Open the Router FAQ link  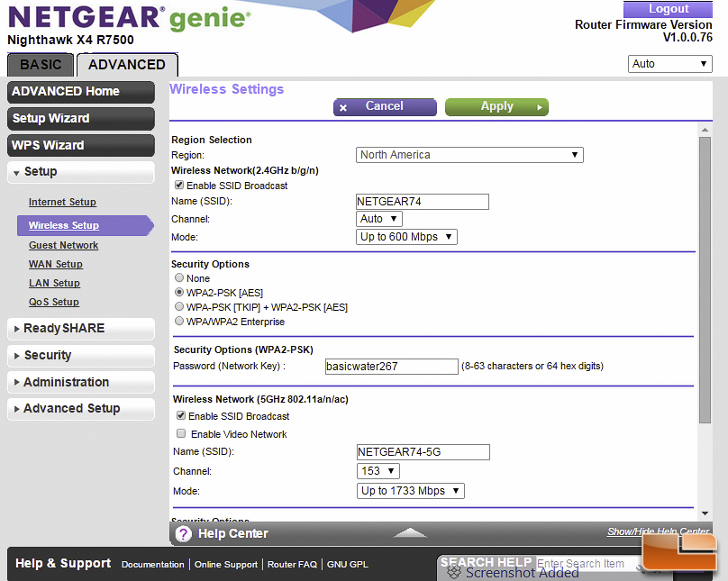pos(292,565)
